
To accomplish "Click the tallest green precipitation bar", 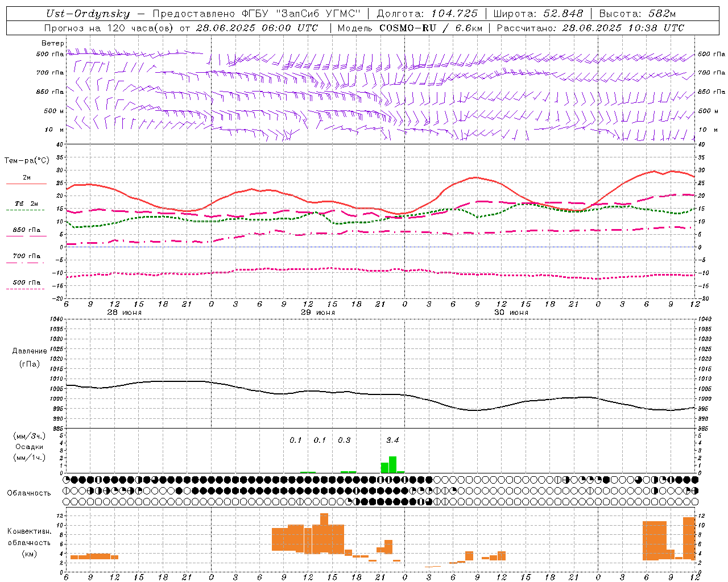I will pyautogui.click(x=392, y=464).
